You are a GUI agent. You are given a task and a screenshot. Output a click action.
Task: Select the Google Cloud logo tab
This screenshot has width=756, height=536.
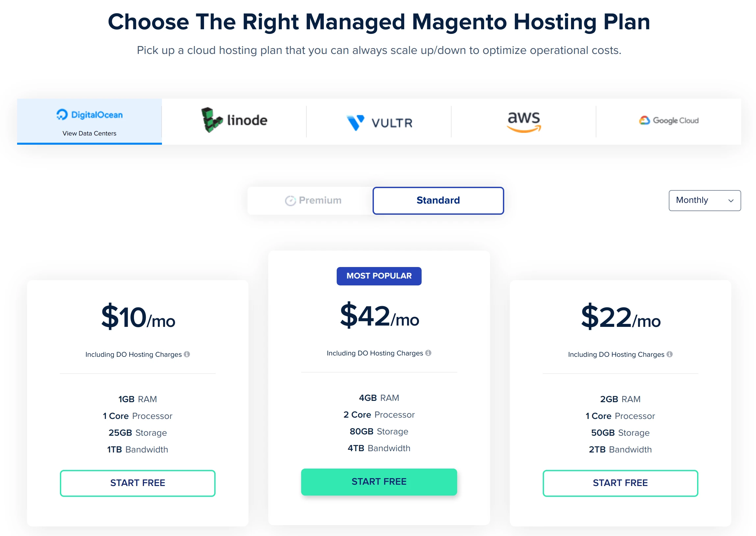[668, 120]
